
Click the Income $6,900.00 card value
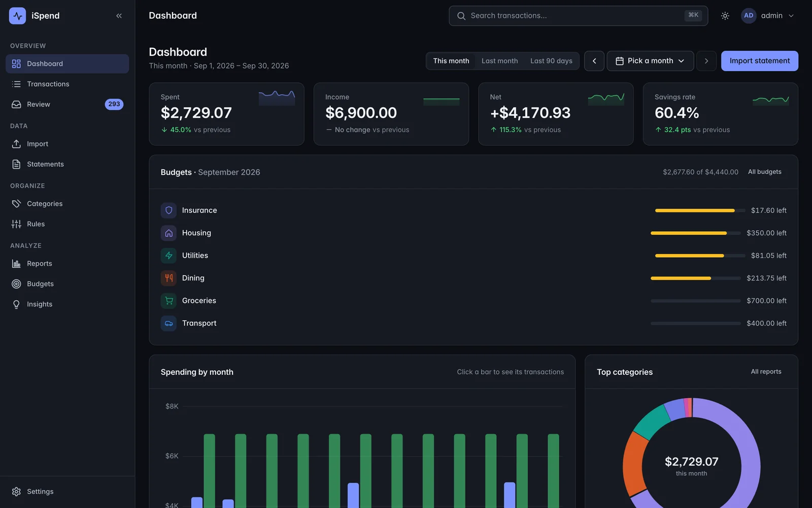pos(361,113)
